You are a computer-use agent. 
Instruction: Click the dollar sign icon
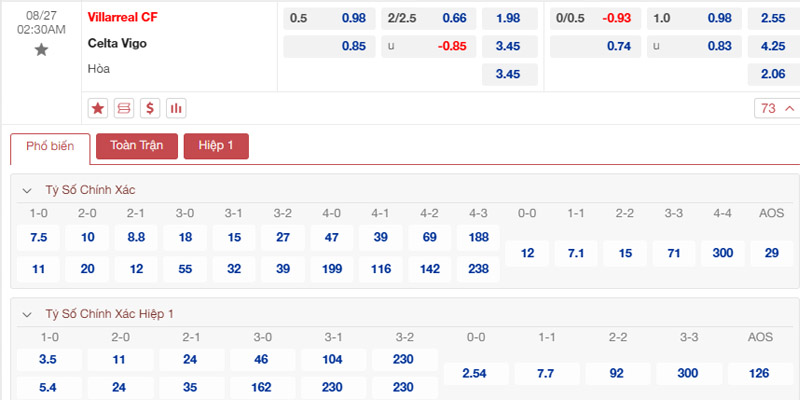pos(150,108)
